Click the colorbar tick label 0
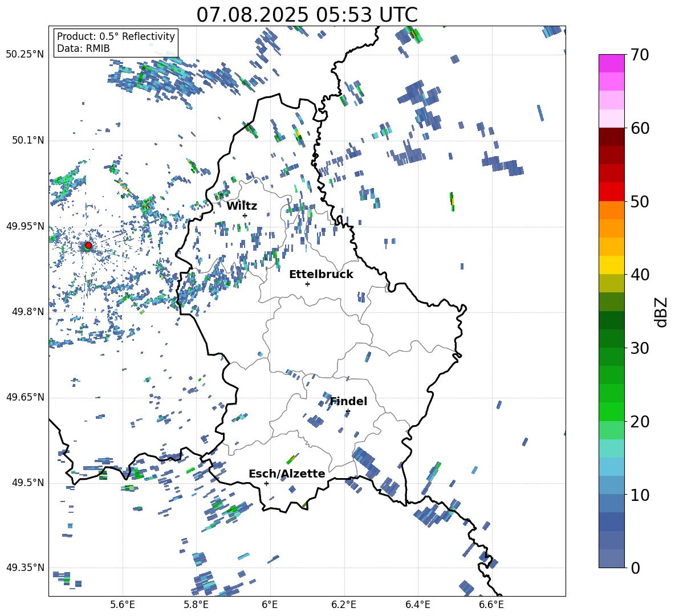The height and width of the screenshot is (616, 675). 635,568
